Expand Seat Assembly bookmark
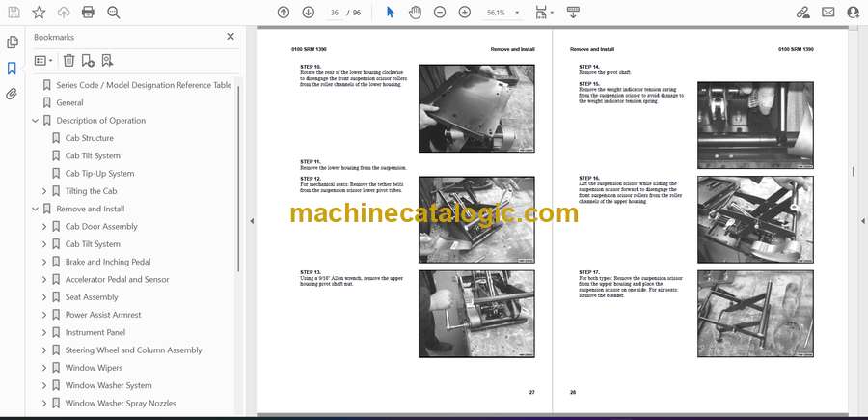Screen dimensions: 868x420 [x=44, y=297]
